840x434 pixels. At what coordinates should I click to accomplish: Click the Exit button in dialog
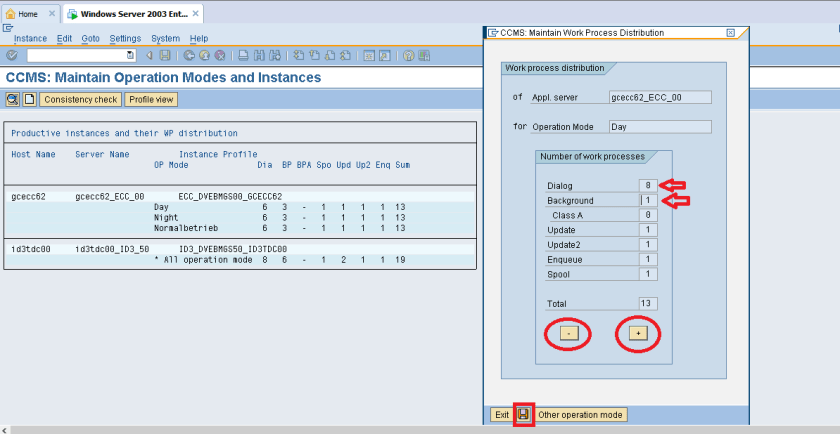point(502,414)
